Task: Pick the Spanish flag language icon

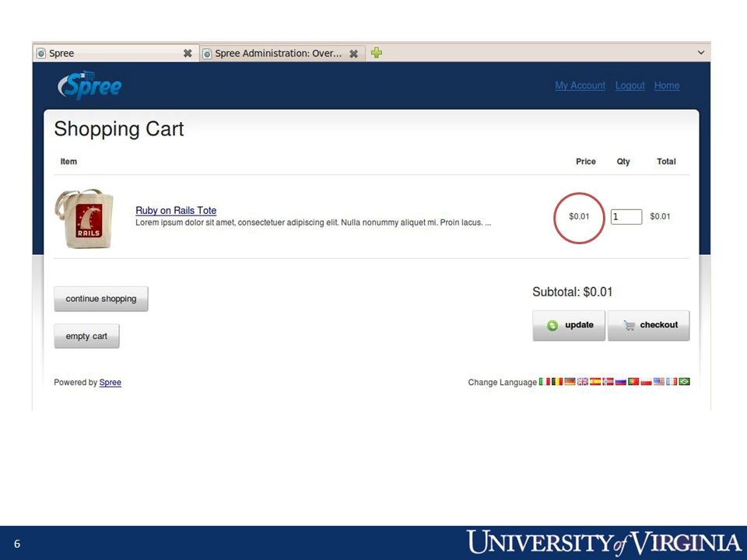Action: click(x=595, y=381)
